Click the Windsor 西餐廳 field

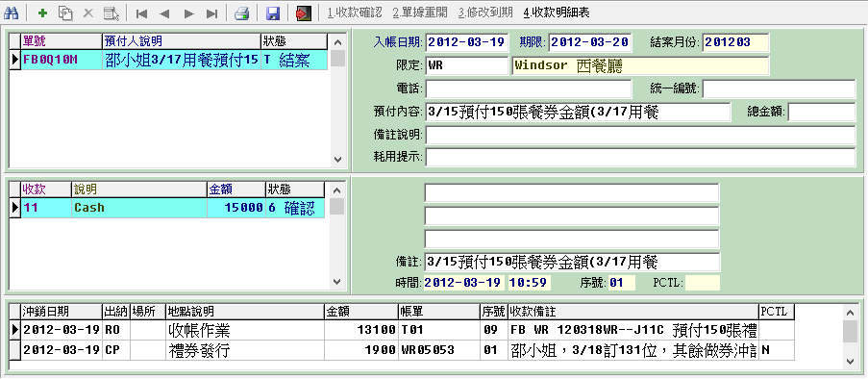[640, 66]
